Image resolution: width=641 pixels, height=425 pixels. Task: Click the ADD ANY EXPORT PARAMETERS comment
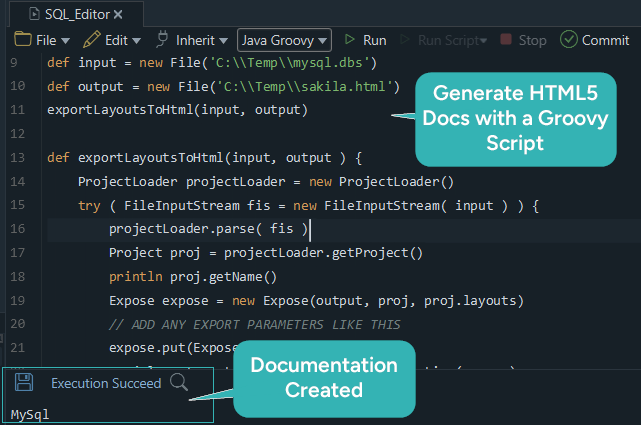click(255, 324)
